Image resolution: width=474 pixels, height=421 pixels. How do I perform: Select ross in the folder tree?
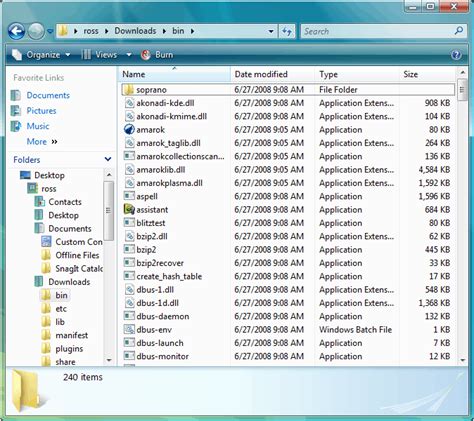click(49, 189)
